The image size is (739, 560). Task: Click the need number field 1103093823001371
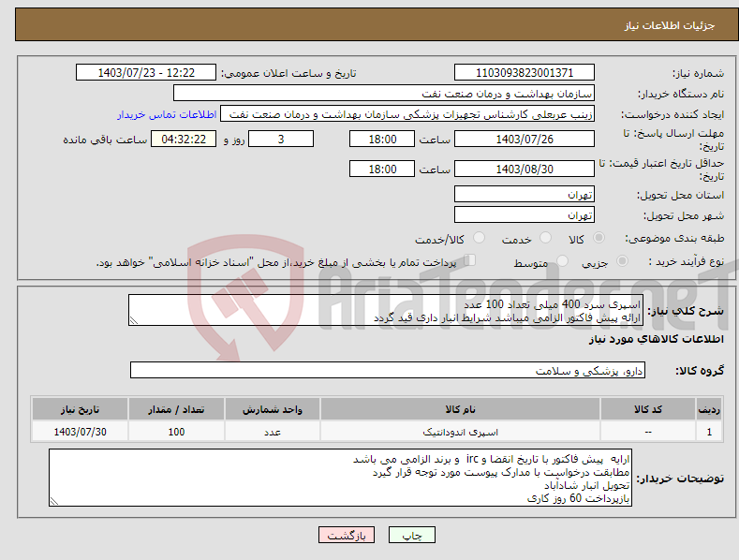525,73
